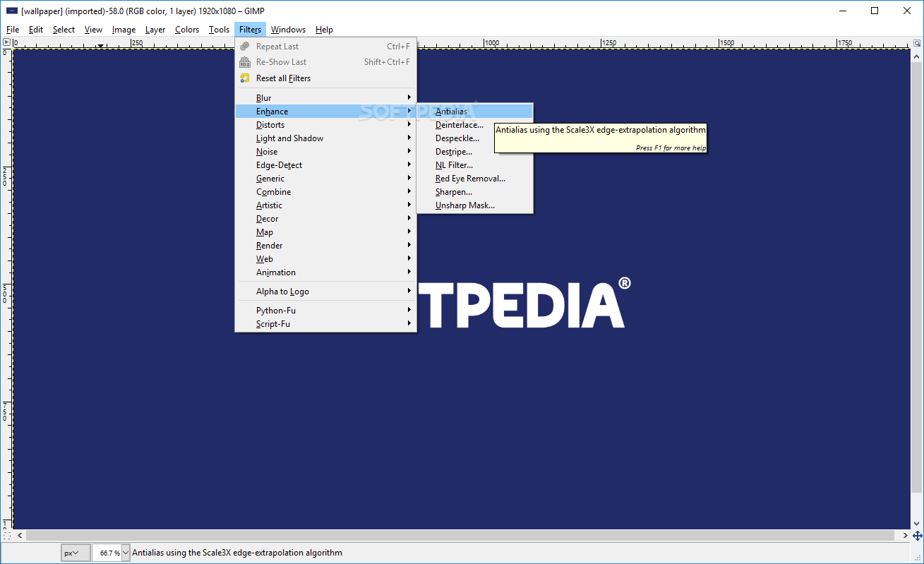This screenshot has width=924, height=564.
Task: Click the GIMP icon in the title bar
Action: pos(12,11)
